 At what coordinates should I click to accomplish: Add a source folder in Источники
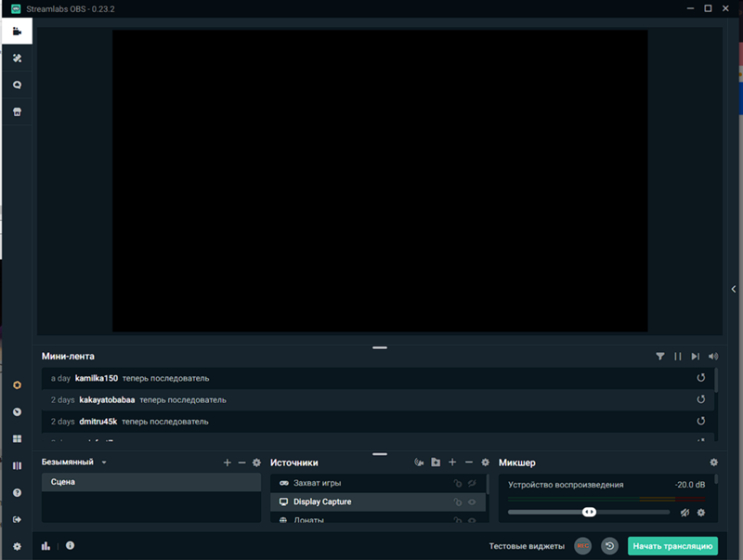[436, 462]
